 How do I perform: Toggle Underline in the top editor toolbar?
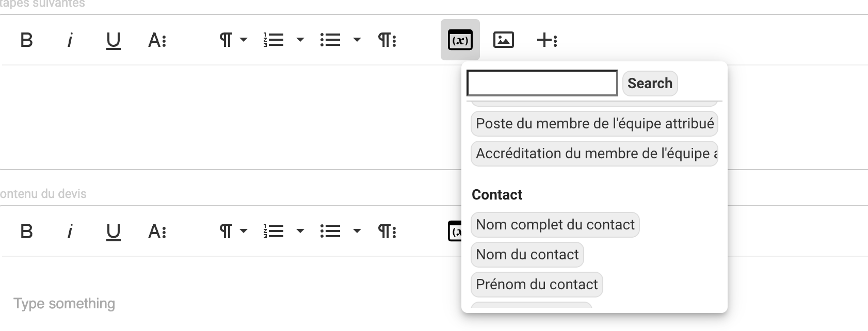click(113, 40)
